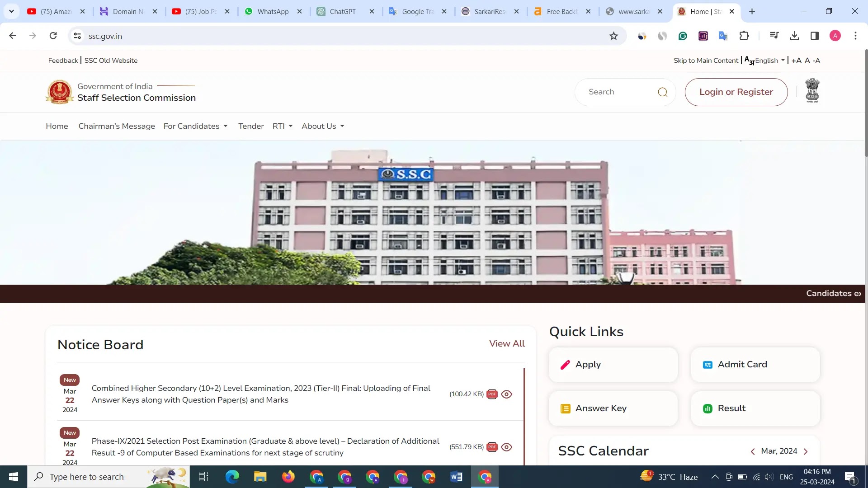The height and width of the screenshot is (488, 868).
Task: Click Login or Register button
Action: 736,92
